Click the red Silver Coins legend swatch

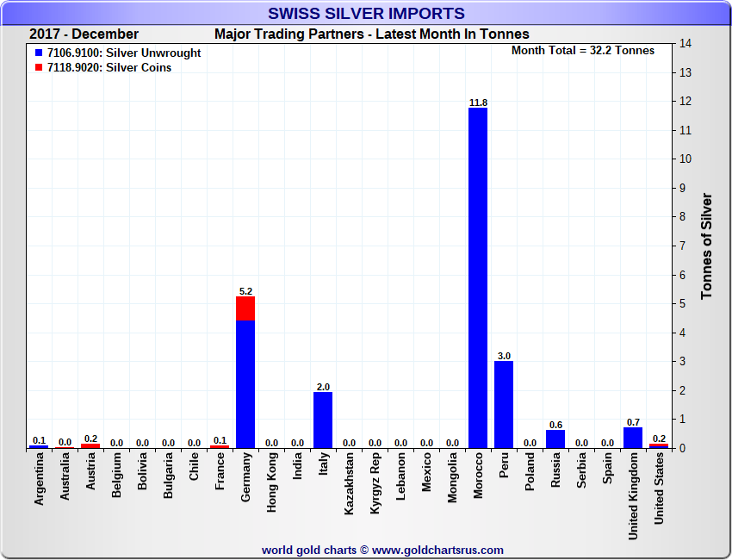pos(39,68)
